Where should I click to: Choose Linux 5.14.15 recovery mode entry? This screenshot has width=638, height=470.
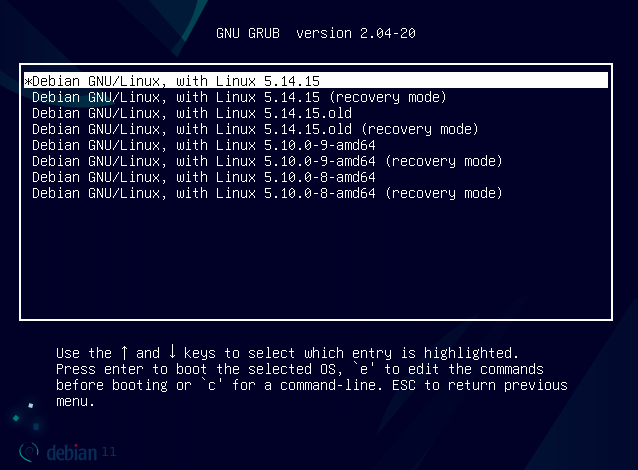[x=238, y=97]
